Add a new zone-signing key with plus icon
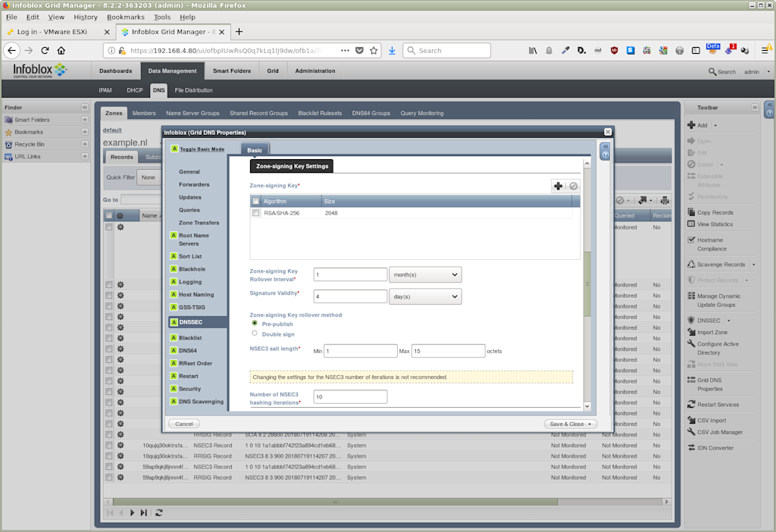 559,186
